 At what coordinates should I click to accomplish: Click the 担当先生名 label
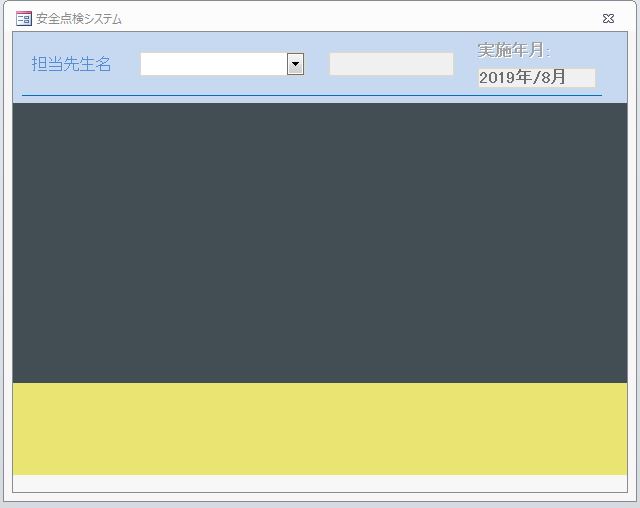click(x=71, y=64)
